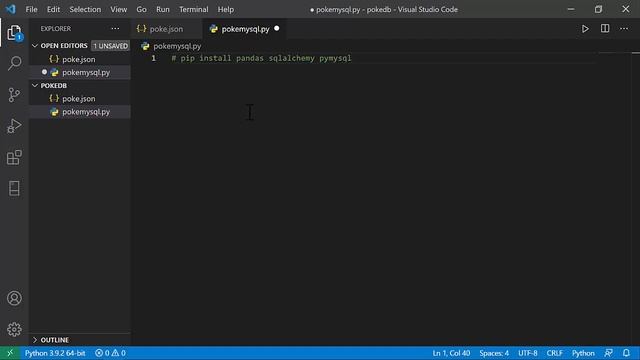Viewport: 640px width, 360px height.
Task: Open the Extensions view icon
Action: (14, 157)
